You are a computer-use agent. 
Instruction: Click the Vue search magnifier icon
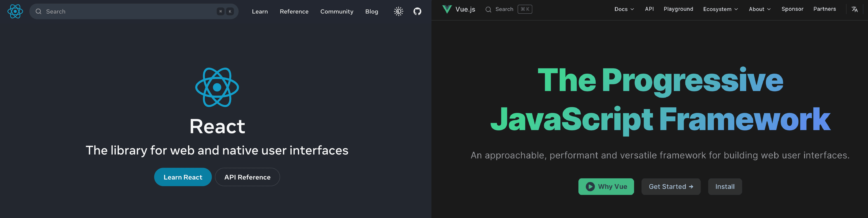tap(488, 9)
